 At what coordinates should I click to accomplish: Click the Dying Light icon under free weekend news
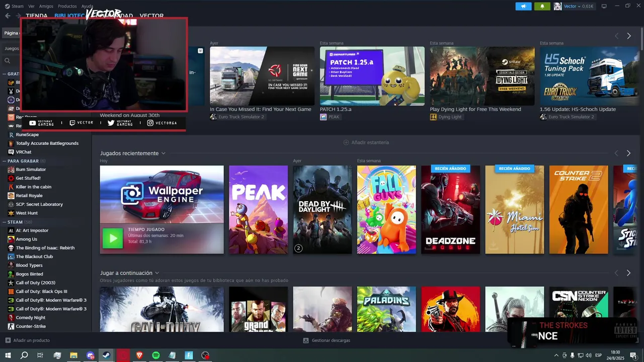point(433,117)
